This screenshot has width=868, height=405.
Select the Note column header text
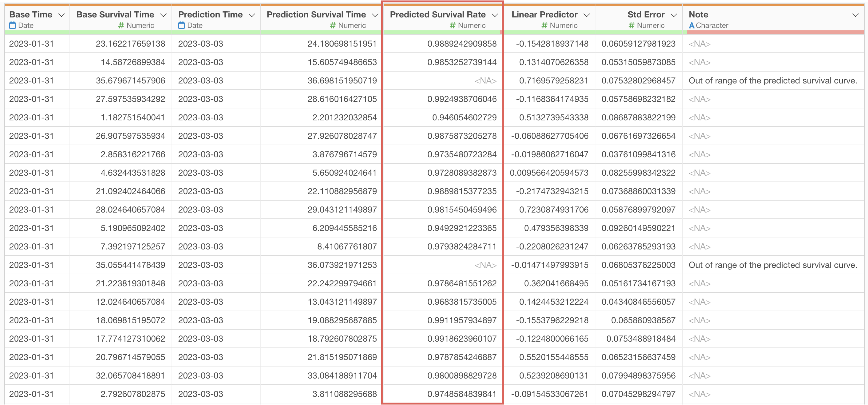[698, 15]
